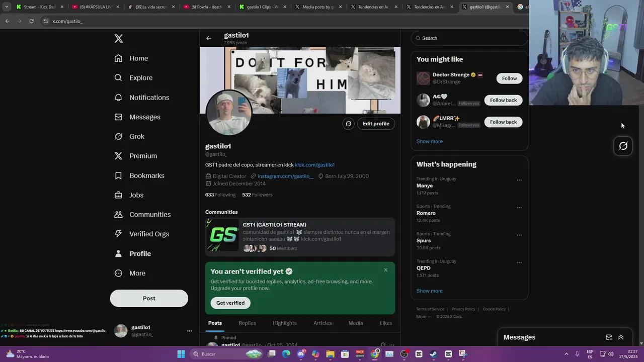
Task: Click the Communities people icon
Action: (118, 215)
